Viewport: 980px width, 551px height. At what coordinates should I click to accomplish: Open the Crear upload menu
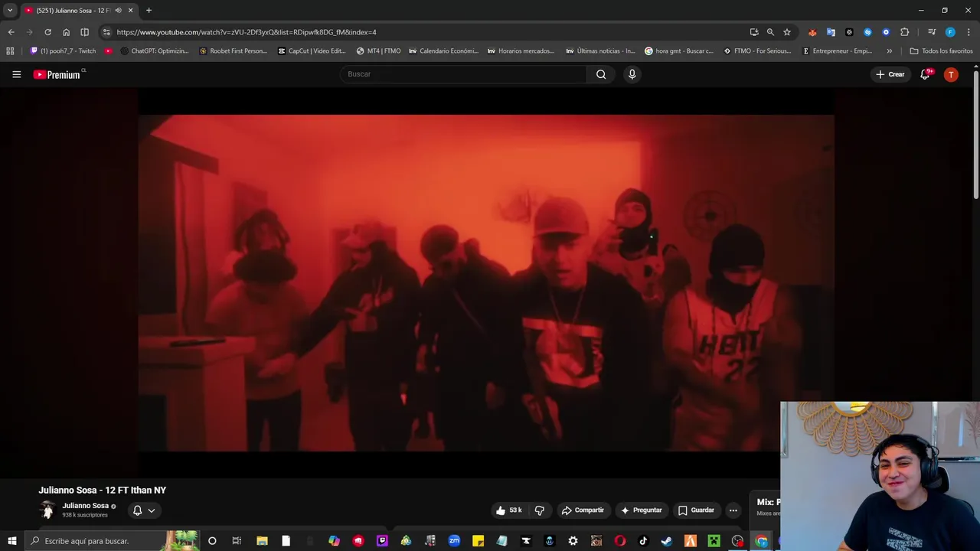click(x=890, y=74)
